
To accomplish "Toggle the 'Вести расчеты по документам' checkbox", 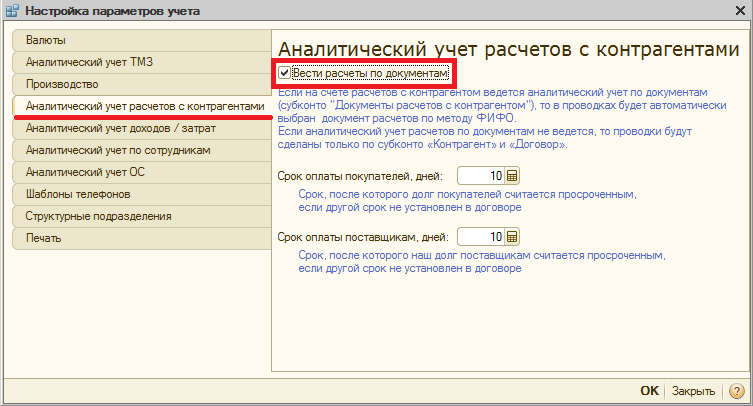I will pos(285,73).
